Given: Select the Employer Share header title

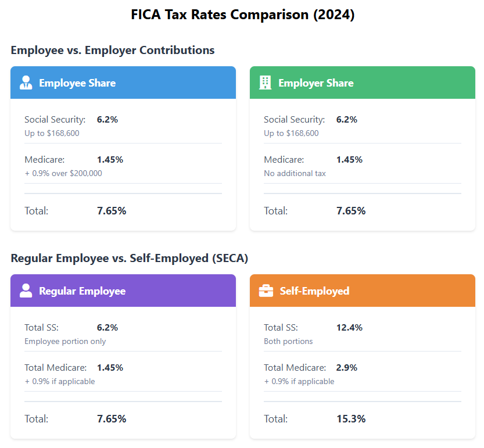Looking at the screenshot, I should [x=316, y=83].
